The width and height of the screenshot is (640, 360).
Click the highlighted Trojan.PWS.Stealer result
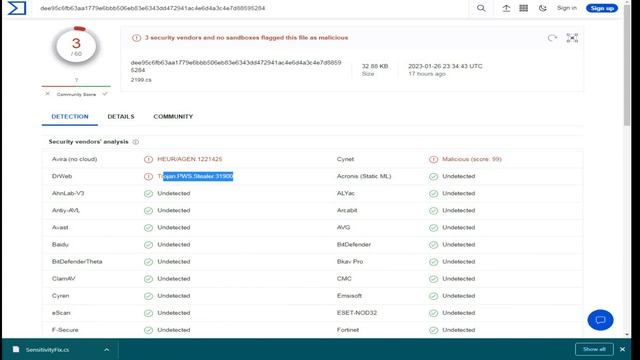pos(195,176)
